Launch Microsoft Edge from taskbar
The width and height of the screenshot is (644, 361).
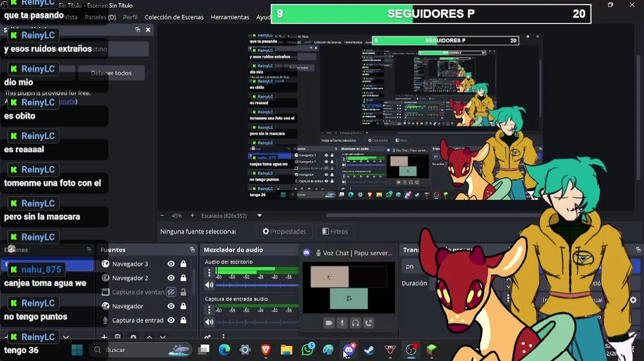point(224,349)
